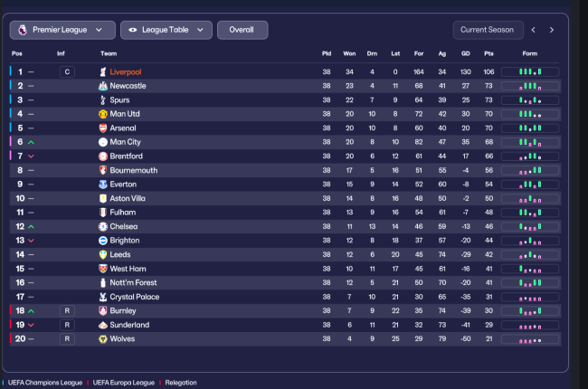Go to the next season arrow
The image size is (588, 389).
click(552, 30)
